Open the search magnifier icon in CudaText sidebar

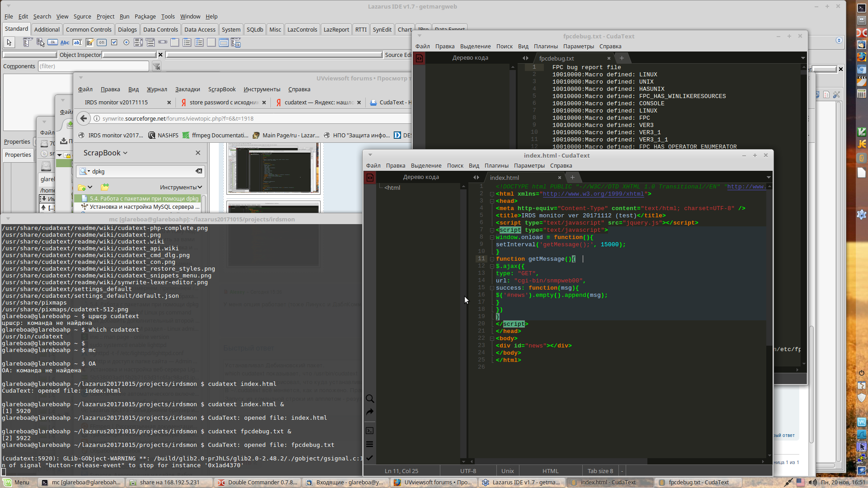click(370, 399)
